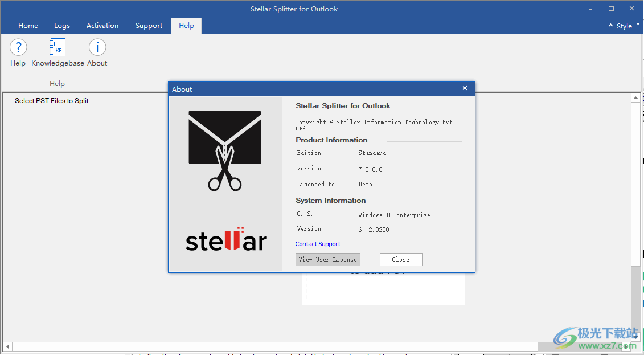Select the Logs tab

62,26
